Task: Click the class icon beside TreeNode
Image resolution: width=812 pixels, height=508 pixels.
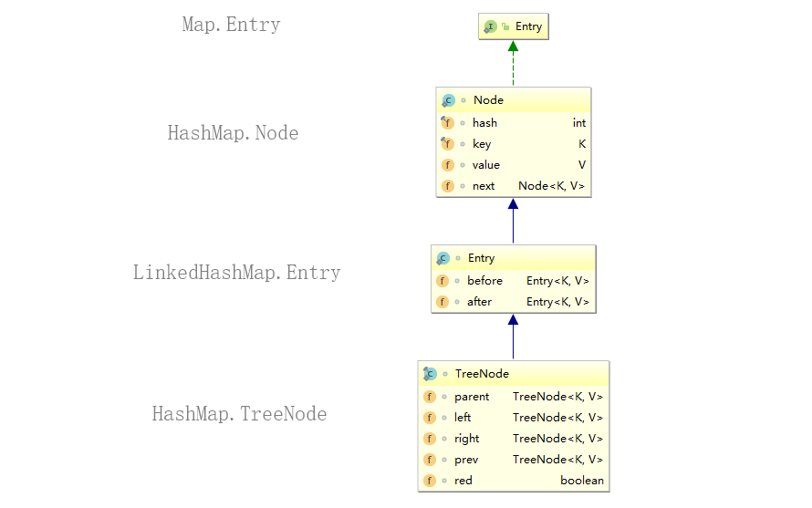Action: pyautogui.click(x=430, y=374)
